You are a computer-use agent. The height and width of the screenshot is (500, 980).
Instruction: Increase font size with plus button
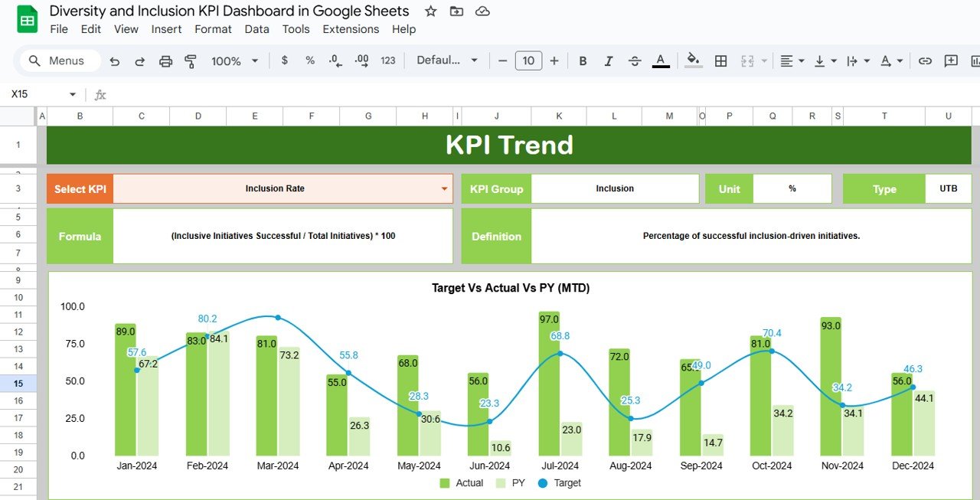pos(554,60)
